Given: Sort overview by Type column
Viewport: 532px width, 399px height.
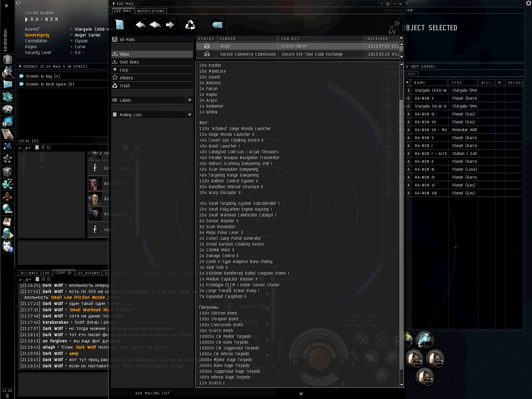Looking at the screenshot, I should click(x=463, y=83).
